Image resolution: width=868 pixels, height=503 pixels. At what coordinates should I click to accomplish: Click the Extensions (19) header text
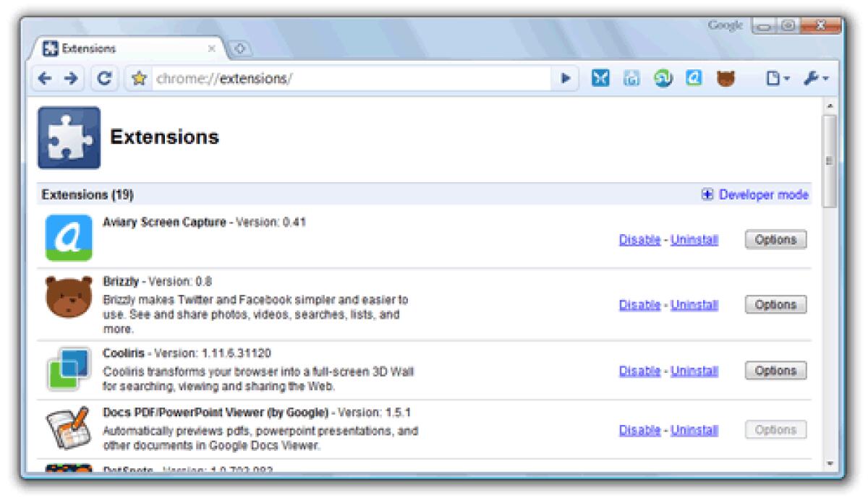coord(88,195)
